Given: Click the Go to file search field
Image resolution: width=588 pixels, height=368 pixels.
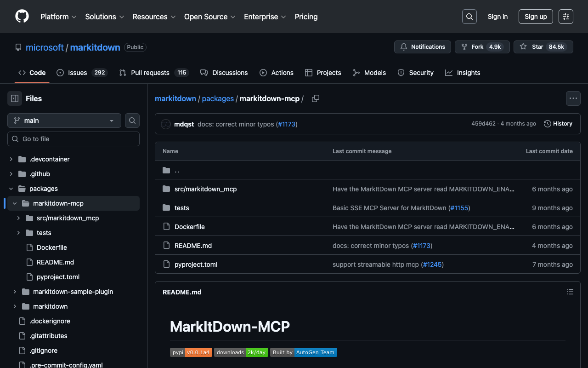Looking at the screenshot, I should [x=73, y=139].
